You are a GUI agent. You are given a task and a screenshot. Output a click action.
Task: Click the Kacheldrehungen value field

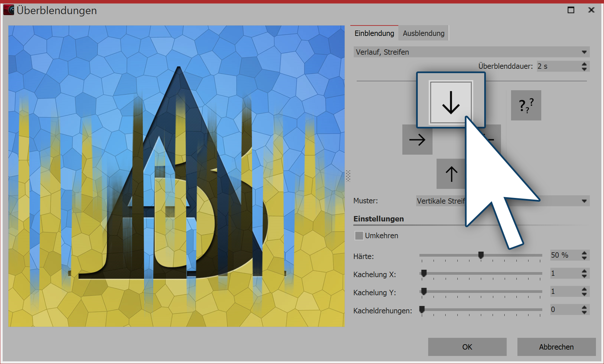click(565, 309)
